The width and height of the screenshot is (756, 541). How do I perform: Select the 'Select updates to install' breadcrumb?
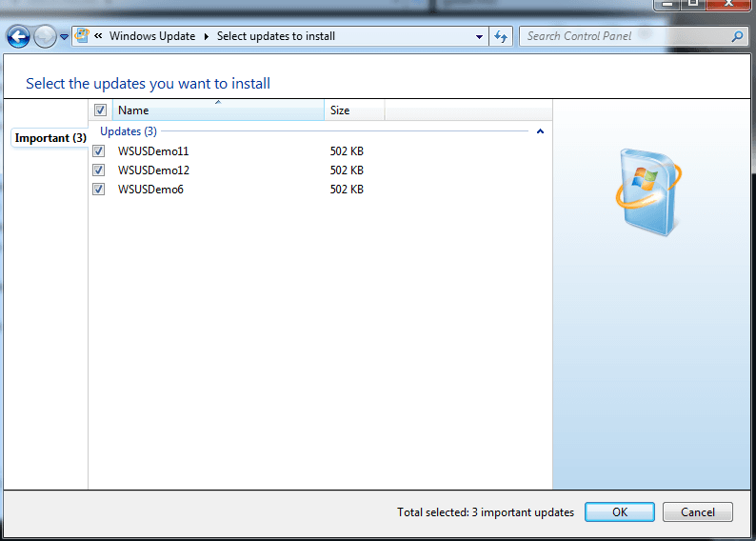276,36
